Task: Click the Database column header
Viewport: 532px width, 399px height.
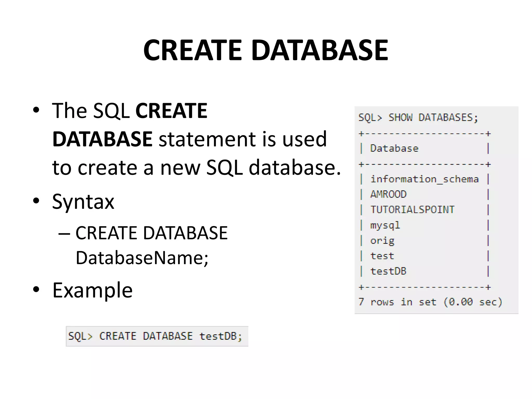Action: coord(394,148)
